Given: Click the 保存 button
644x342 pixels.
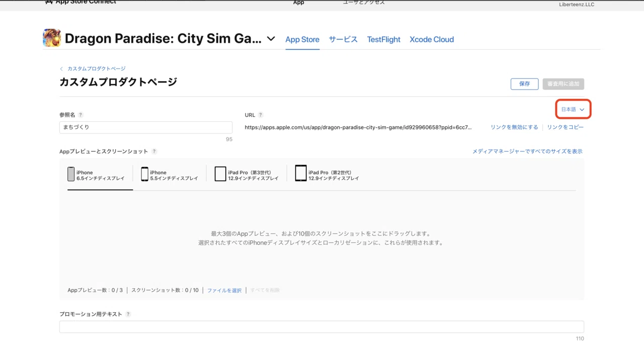Looking at the screenshot, I should coord(525,84).
